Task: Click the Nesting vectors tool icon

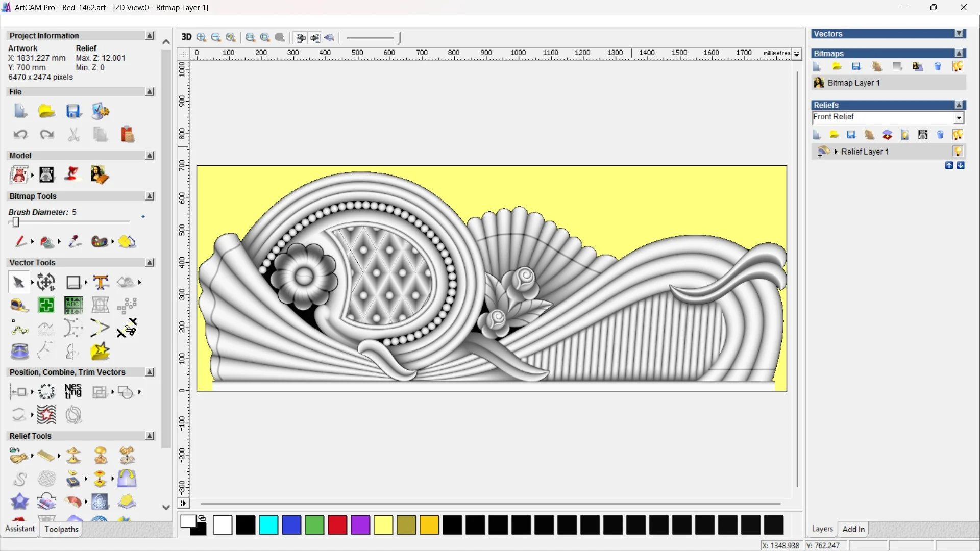Action: pos(73,392)
